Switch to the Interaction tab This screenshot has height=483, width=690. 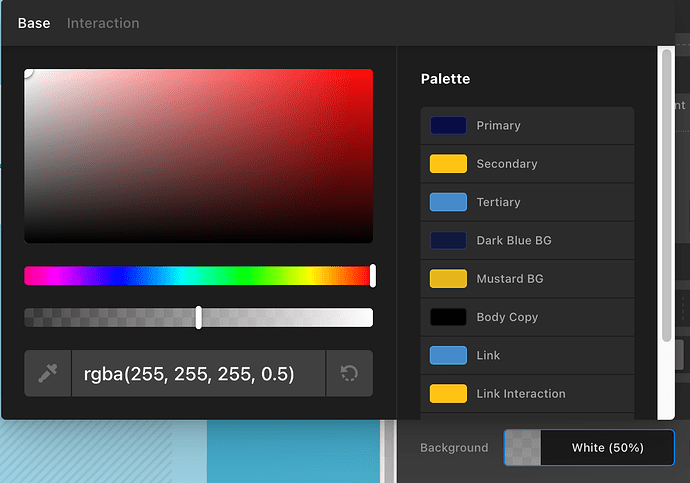[x=103, y=23]
